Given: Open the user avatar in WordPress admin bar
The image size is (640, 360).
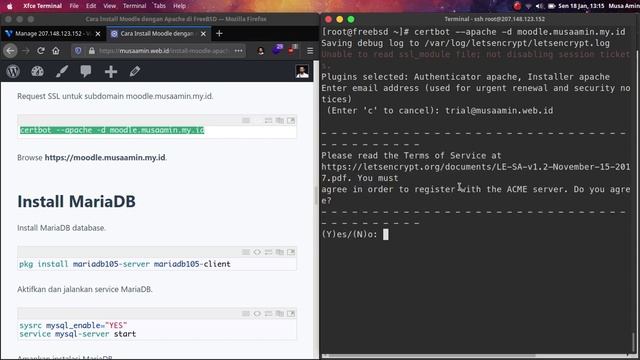Looking at the screenshot, I should [x=302, y=71].
